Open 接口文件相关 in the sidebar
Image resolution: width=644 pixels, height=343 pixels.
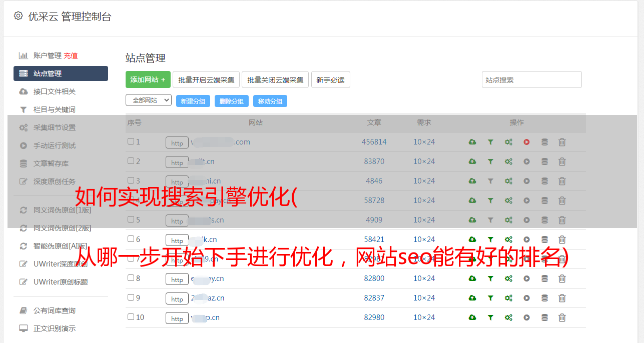coord(54,91)
